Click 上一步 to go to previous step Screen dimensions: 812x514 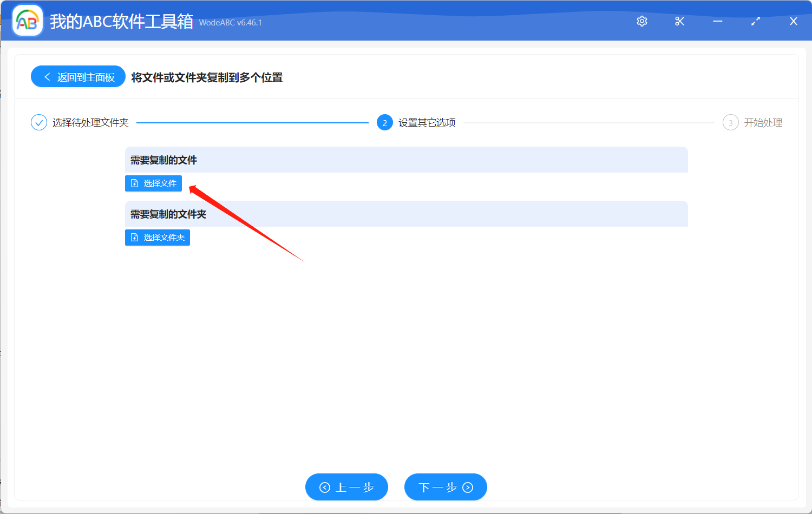(346, 487)
